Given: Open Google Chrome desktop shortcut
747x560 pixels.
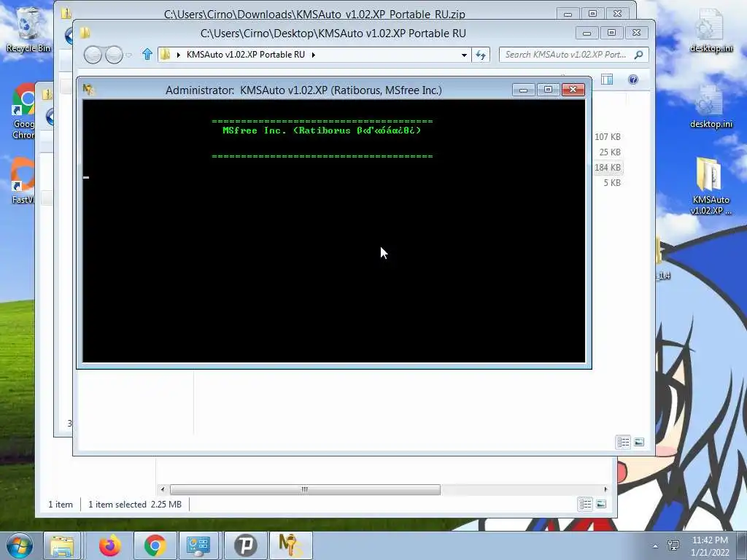Looking at the screenshot, I should coord(23,112).
